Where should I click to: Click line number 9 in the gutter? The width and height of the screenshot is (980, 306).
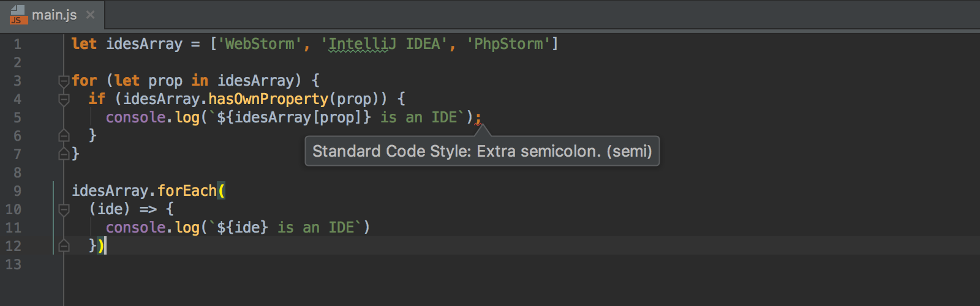pos(17,191)
